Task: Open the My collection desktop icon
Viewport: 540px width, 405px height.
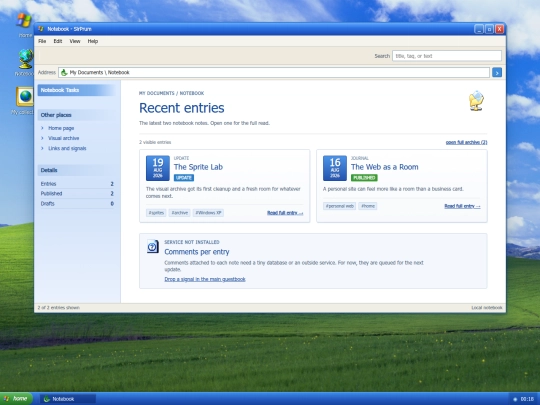Action: (25, 96)
